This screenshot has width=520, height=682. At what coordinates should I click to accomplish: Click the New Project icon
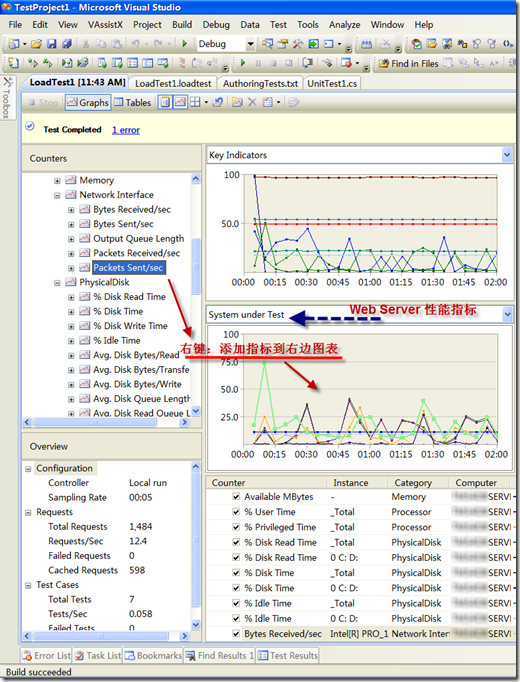pyautogui.click(x=14, y=43)
